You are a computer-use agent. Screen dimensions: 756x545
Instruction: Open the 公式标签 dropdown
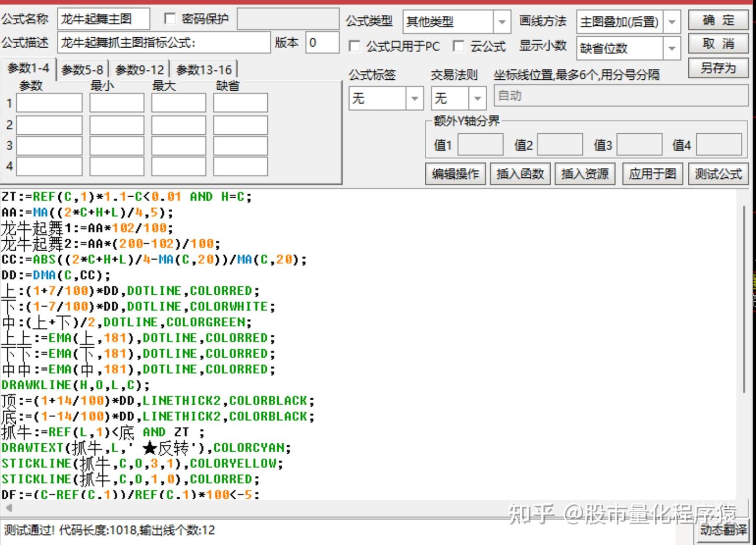tap(386, 98)
